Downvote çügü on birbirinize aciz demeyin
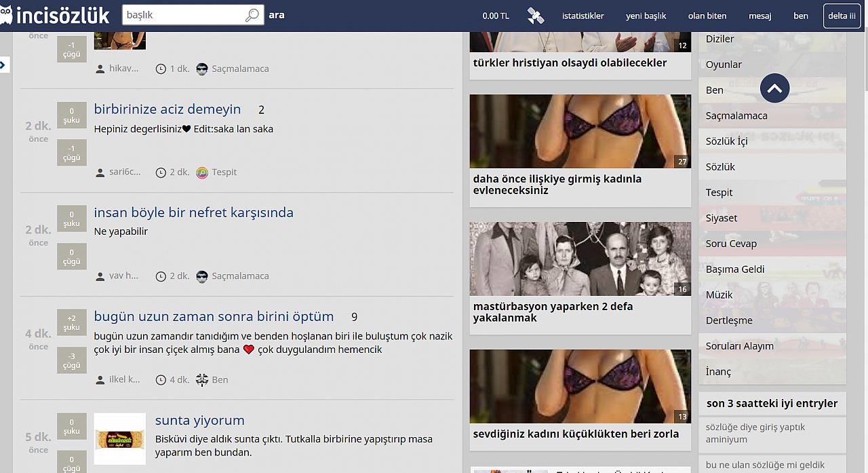The height and width of the screenshot is (473, 868). pyautogui.click(x=72, y=153)
